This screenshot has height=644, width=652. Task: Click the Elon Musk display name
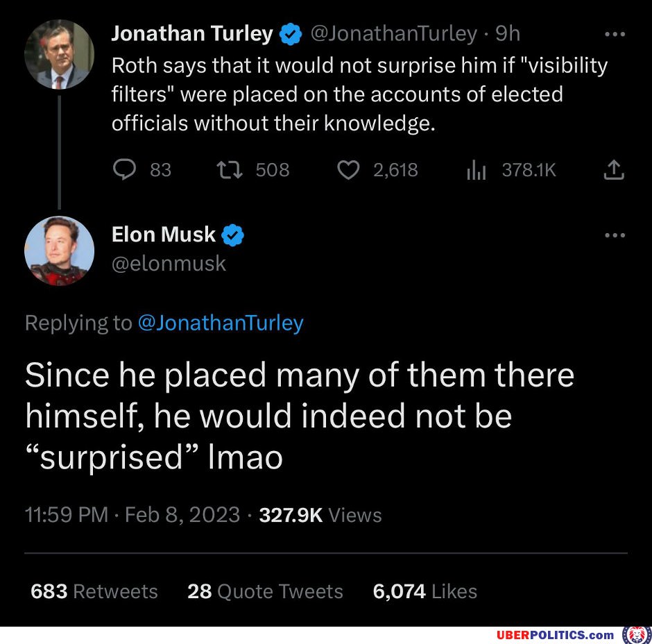(x=164, y=235)
